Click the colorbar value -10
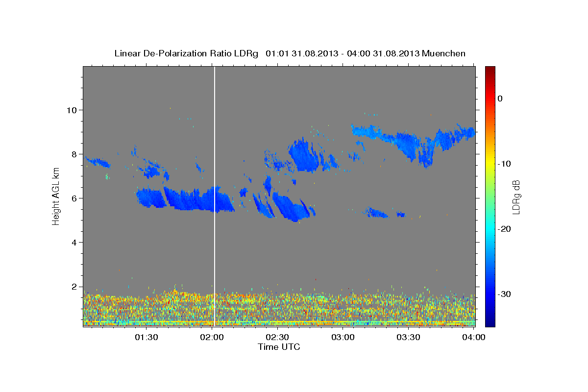Image resolution: width=588 pixels, height=392 pixels. pos(505,164)
